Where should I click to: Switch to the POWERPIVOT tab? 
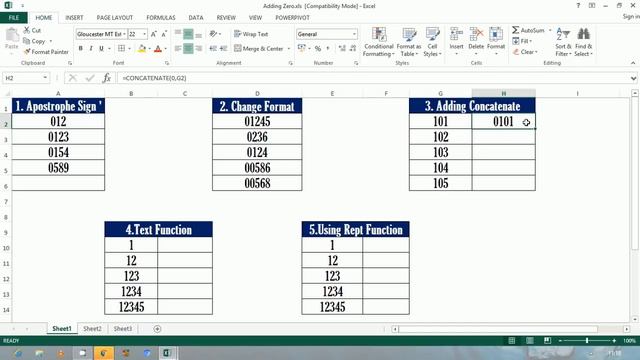[x=292, y=18]
